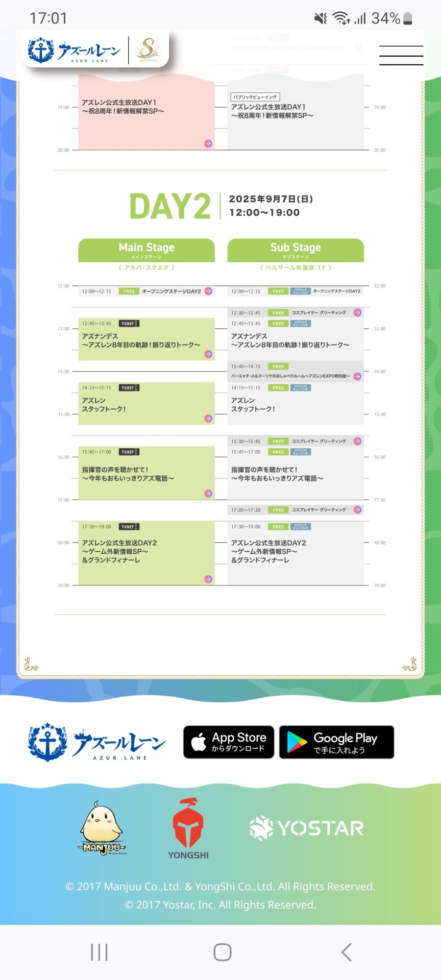
Task: Open arrow on Main Stage アズレンスタッフトーク card
Action: click(208, 418)
